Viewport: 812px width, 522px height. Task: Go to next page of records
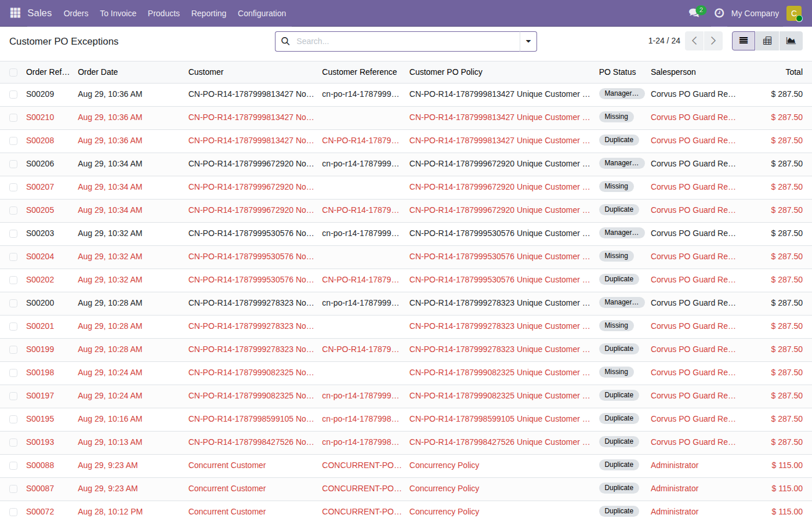[713, 41]
